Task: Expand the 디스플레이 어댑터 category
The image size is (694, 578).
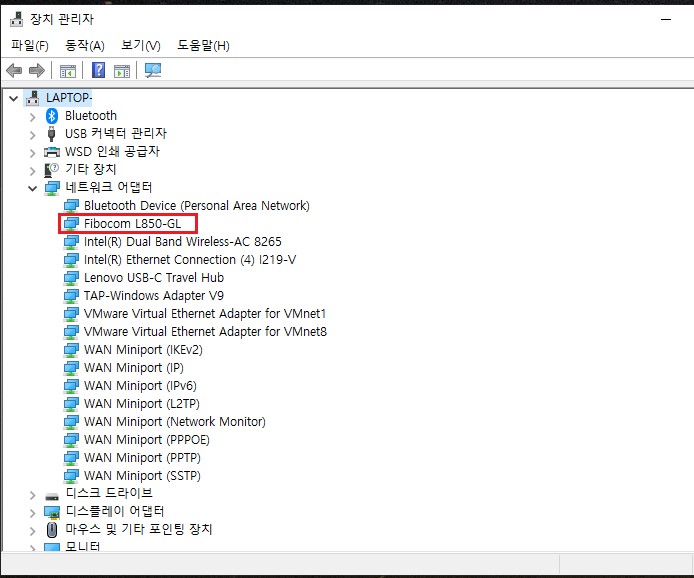Action: pyautogui.click(x=32, y=513)
